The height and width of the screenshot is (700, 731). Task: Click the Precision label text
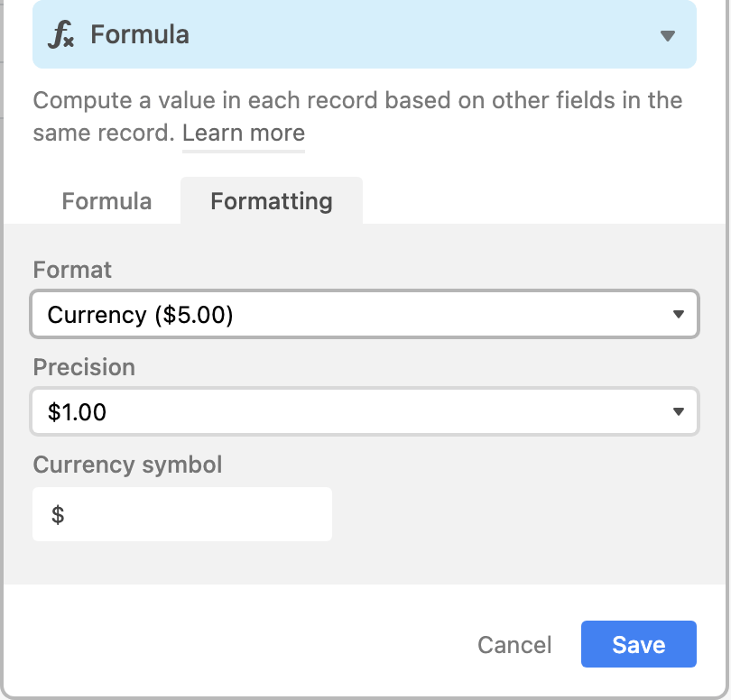tap(84, 367)
